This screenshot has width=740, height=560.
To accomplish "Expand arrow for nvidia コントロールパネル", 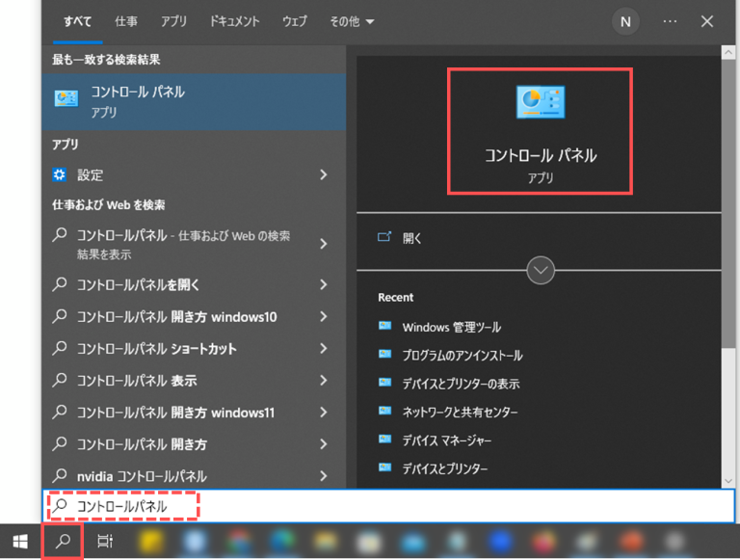I will click(x=324, y=476).
